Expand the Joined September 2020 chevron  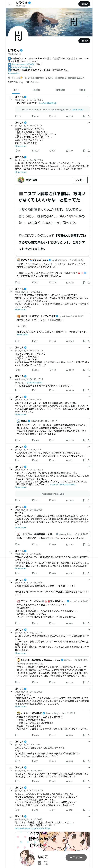(x=83, y=78)
